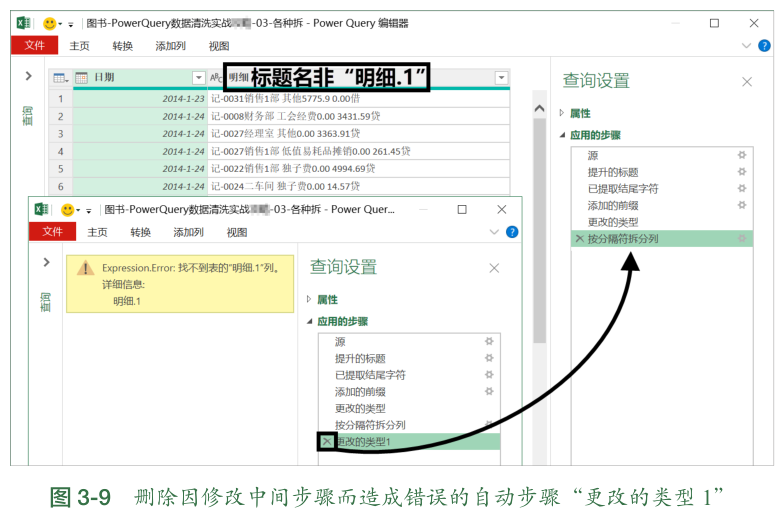The width and height of the screenshot is (784, 514).
Task: Click Excel icon in front window title bar
Action: 42,210
